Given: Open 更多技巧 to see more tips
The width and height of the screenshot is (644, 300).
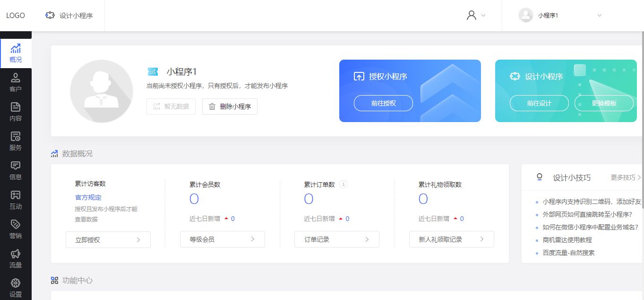Looking at the screenshot, I should point(626,177).
